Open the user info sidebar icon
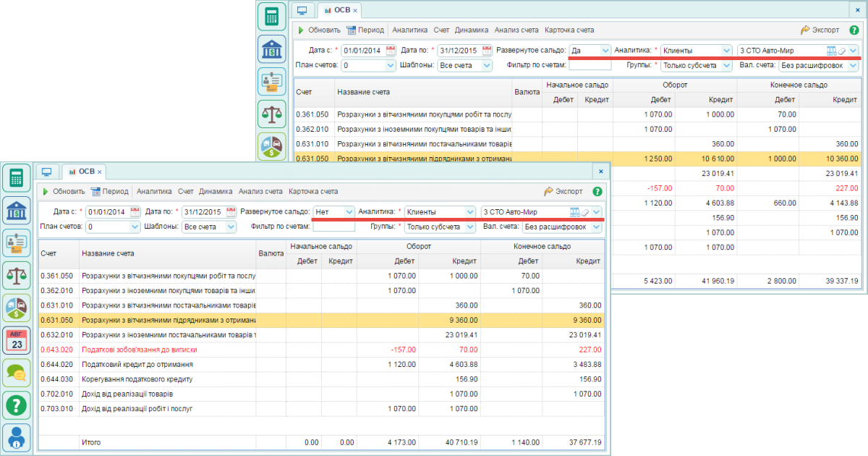Screen dimensions: 868x456 16,438
